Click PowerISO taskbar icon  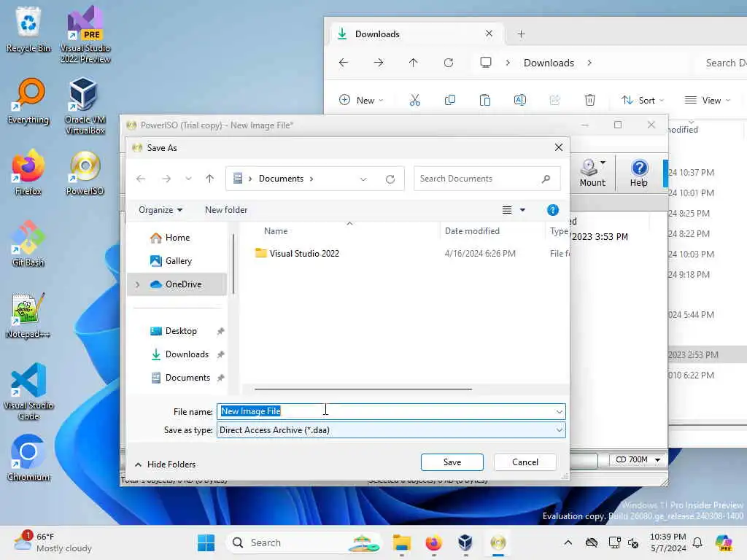point(498,542)
